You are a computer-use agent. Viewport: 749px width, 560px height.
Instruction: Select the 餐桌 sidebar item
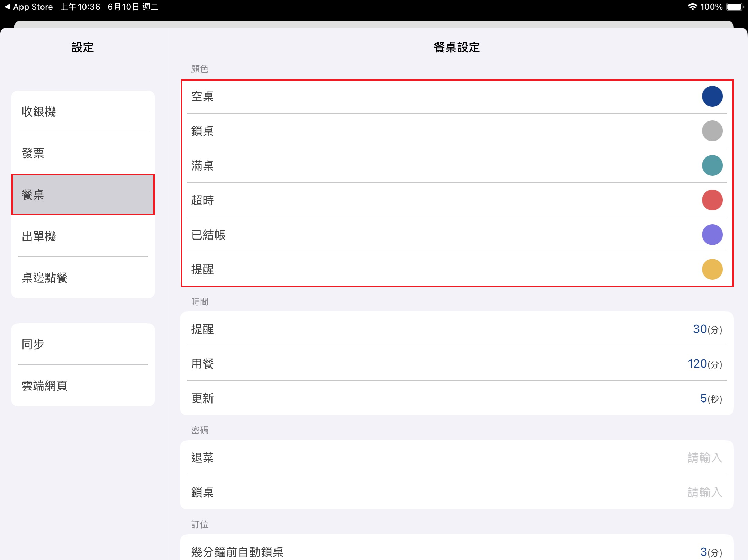pos(83,195)
